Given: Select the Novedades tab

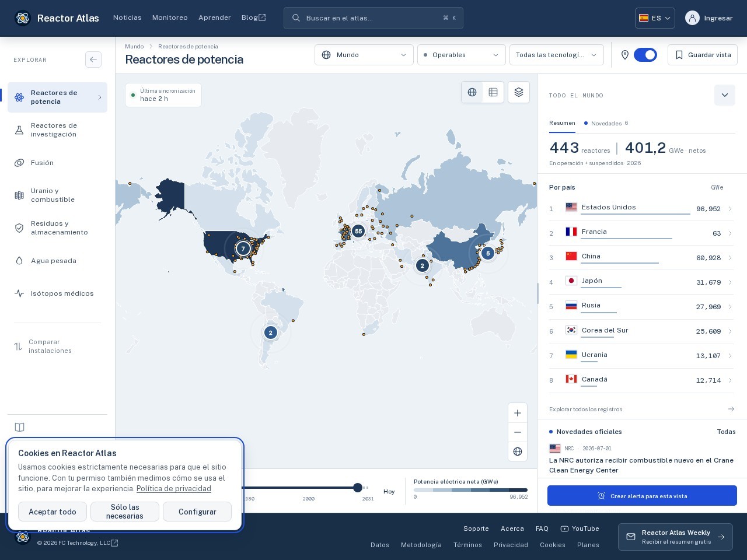Looking at the screenshot, I should point(606,123).
